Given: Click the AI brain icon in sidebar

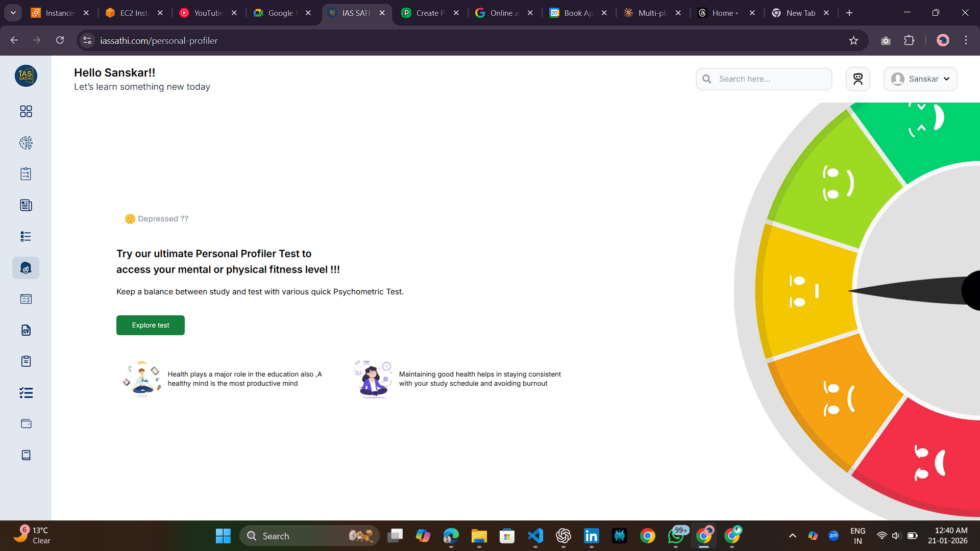Looking at the screenshot, I should pyautogui.click(x=26, y=143).
